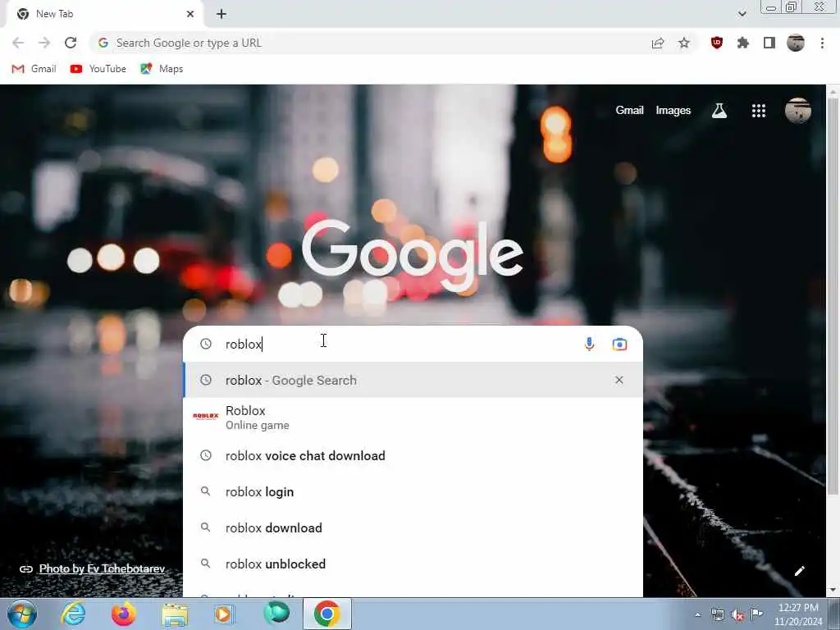The width and height of the screenshot is (840, 630).
Task: Click the search by image camera icon
Action: [x=619, y=344]
